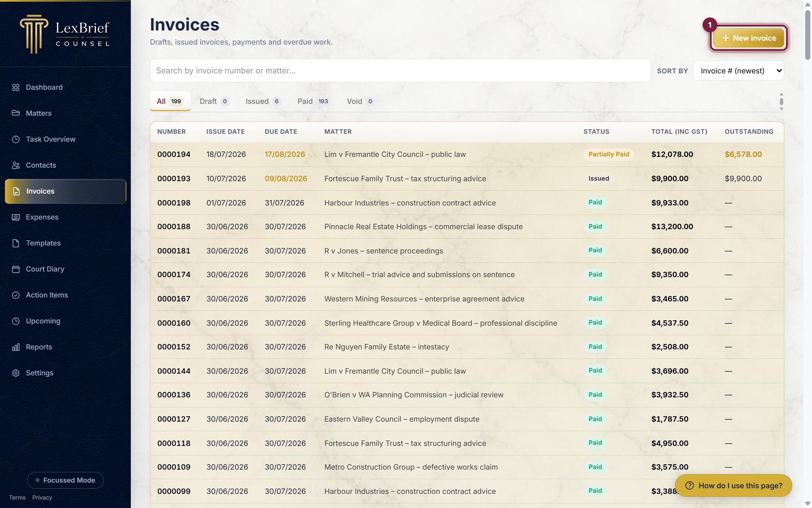The height and width of the screenshot is (508, 812).
Task: Open the Templates page
Action: 65,243
